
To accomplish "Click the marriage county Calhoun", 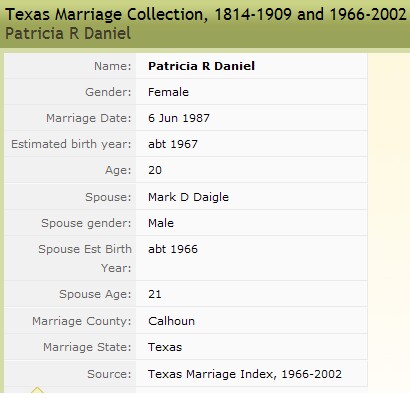I will click(x=172, y=321).
